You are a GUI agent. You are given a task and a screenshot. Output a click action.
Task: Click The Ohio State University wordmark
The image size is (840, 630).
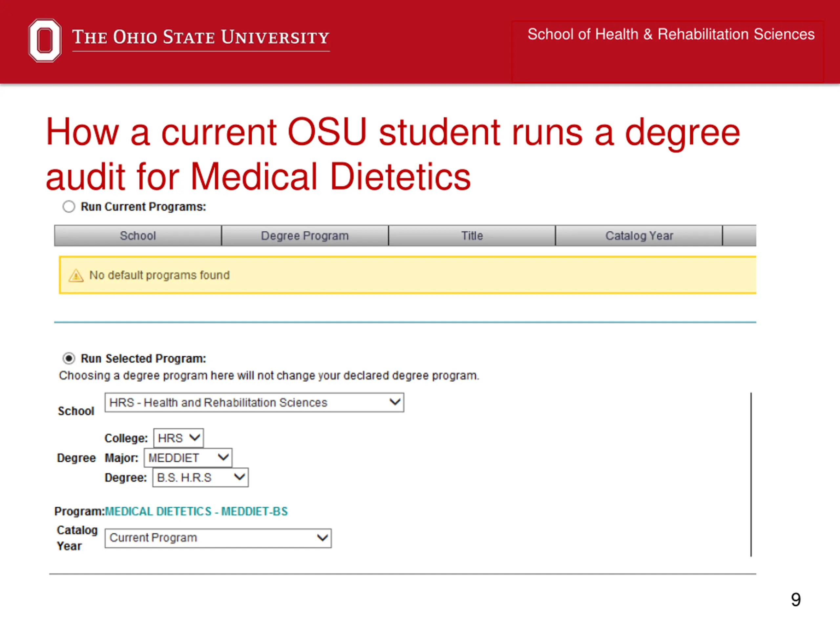[x=201, y=38]
